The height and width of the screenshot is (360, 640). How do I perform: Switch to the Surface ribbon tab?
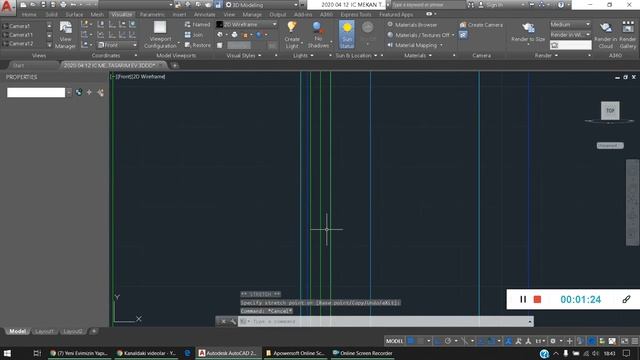point(74,14)
